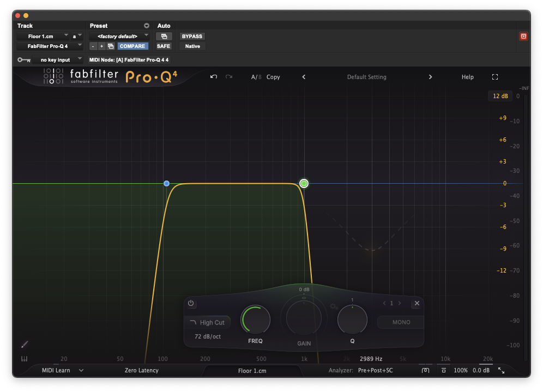
Task: Close the band control panel
Action: [417, 303]
